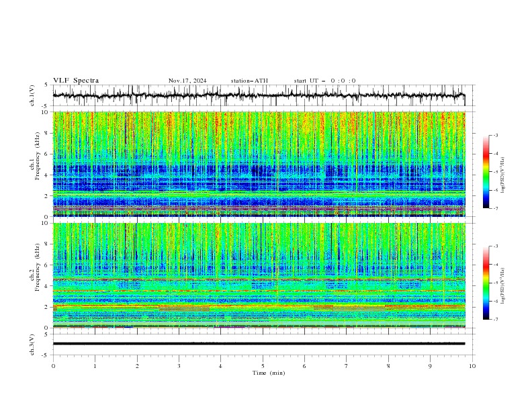The width and height of the screenshot is (532, 411).
Task: Click the '2' kHz tick of ch.1 spectrogram
Action: tap(48, 195)
